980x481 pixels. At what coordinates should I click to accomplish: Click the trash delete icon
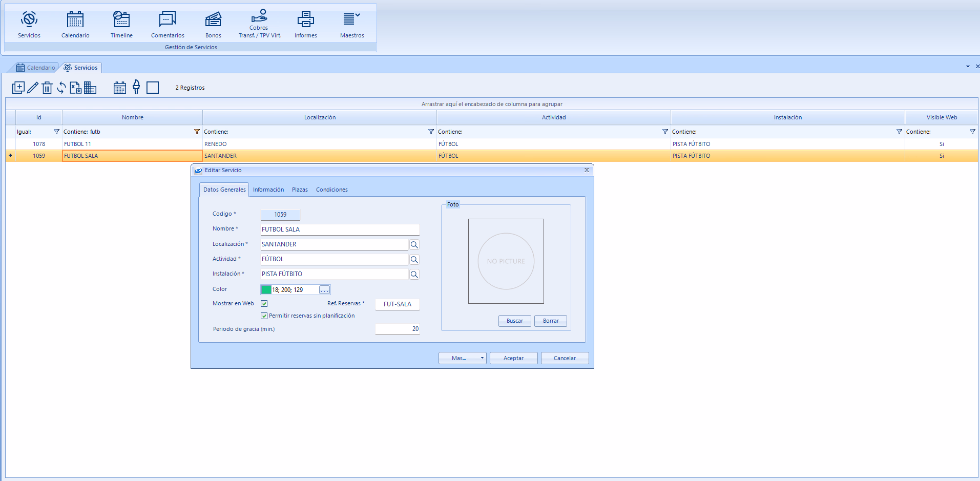click(x=47, y=88)
